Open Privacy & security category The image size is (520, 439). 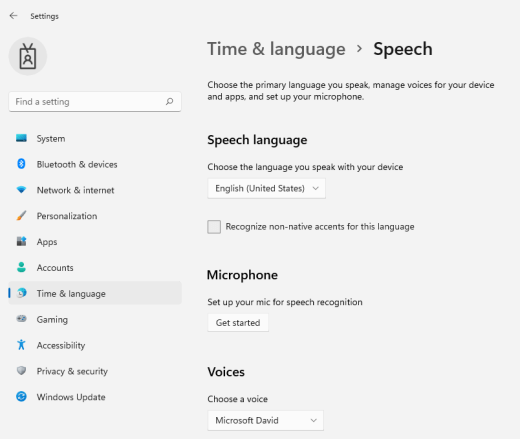pos(95,371)
